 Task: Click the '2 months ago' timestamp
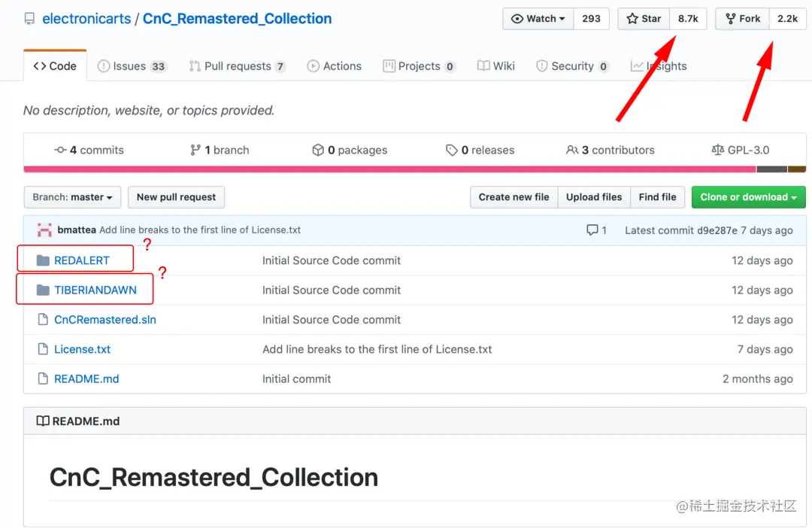click(758, 379)
